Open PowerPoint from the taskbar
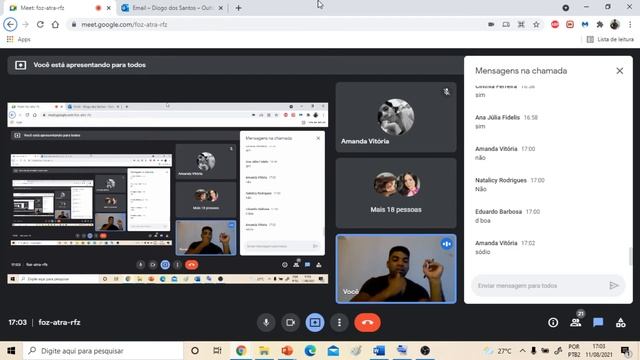This screenshot has height=360, width=640. pos(287,351)
